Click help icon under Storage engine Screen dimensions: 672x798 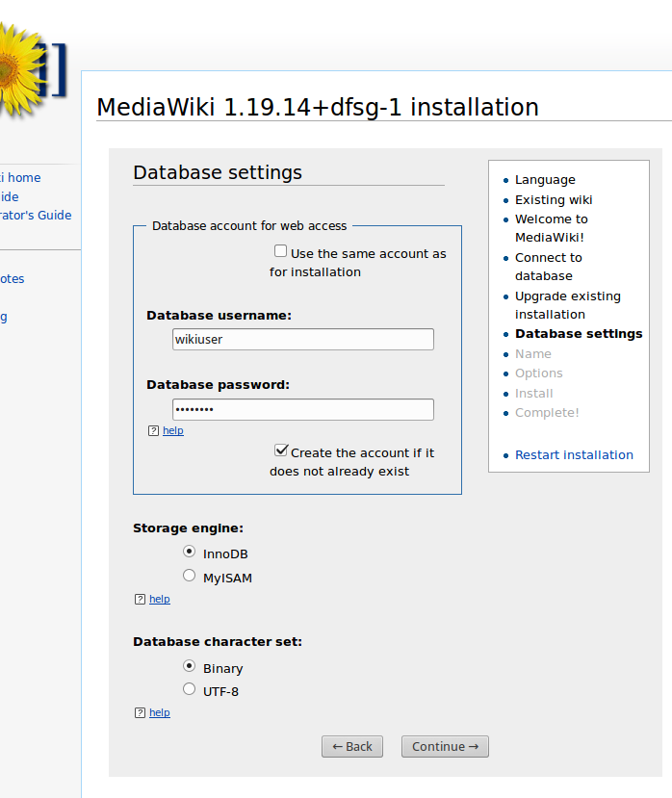pyautogui.click(x=140, y=600)
